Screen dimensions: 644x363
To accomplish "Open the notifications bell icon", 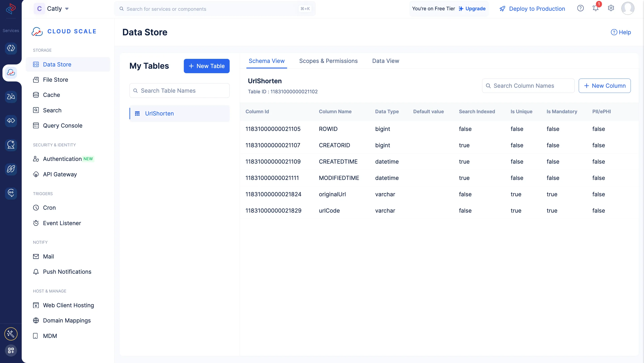I will [595, 9].
